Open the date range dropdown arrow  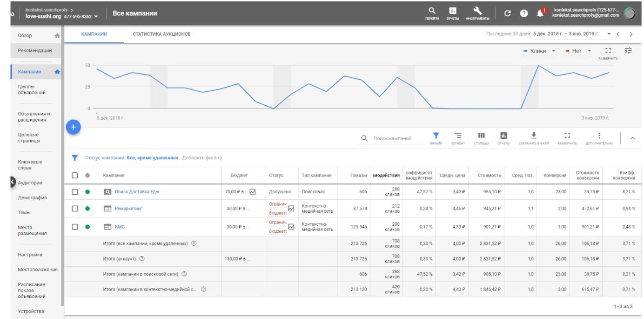609,34
